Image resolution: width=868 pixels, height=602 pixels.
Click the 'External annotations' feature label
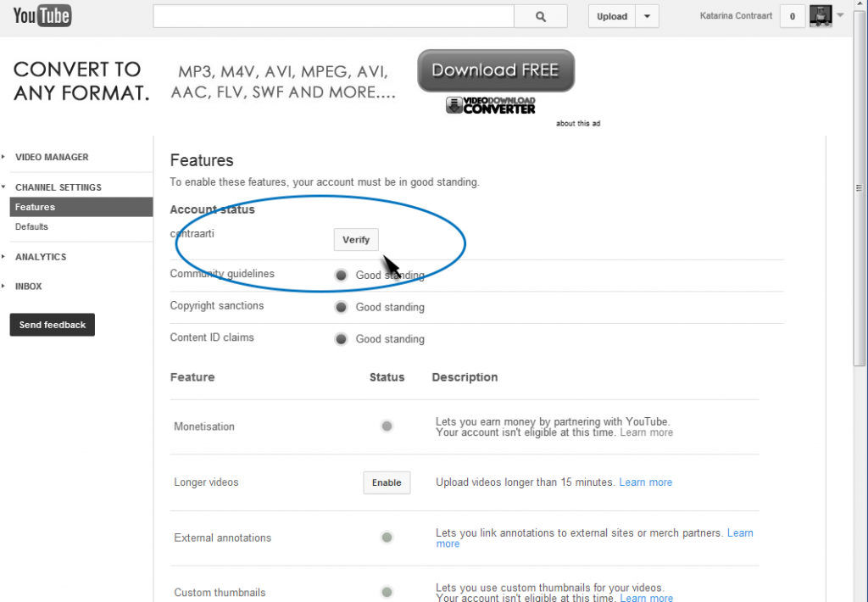pos(223,538)
